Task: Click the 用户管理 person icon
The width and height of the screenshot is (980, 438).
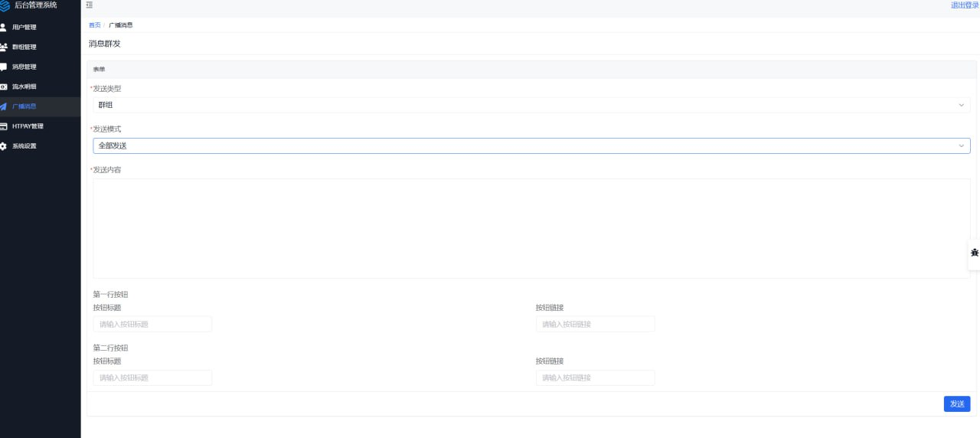Action: (4, 28)
